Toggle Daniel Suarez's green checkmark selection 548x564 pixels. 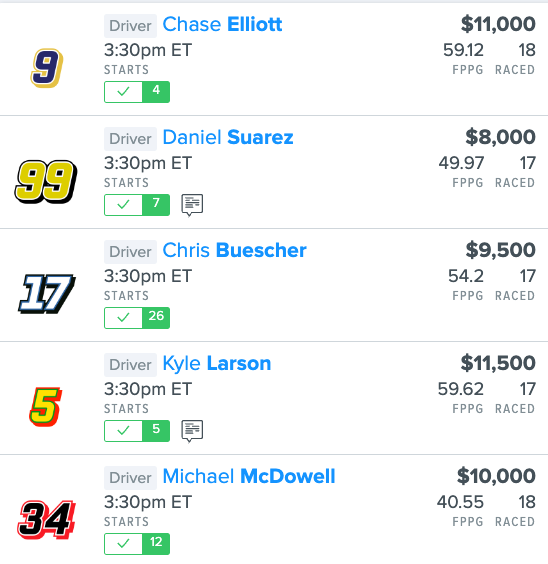pyautogui.click(x=123, y=205)
